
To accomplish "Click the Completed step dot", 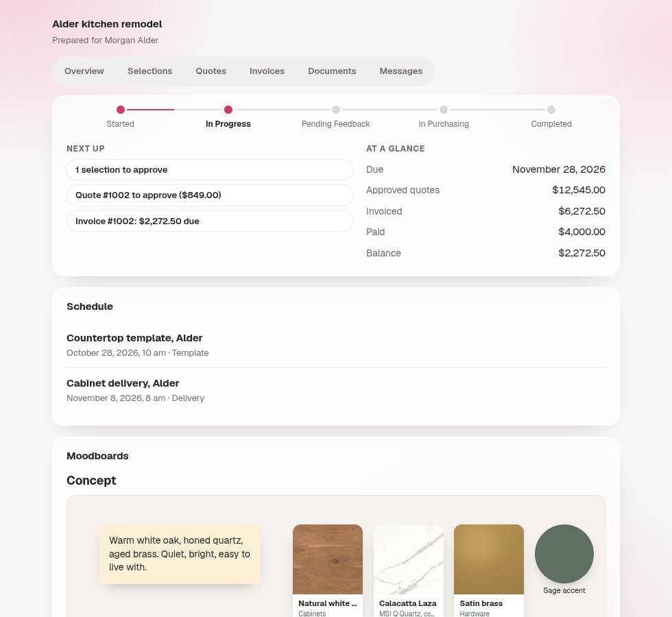I will pos(551,110).
